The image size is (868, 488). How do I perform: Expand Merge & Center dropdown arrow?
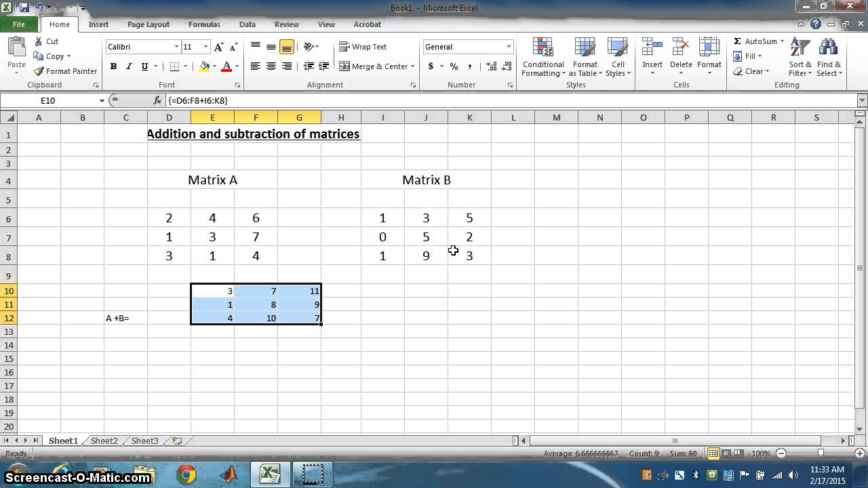point(412,66)
